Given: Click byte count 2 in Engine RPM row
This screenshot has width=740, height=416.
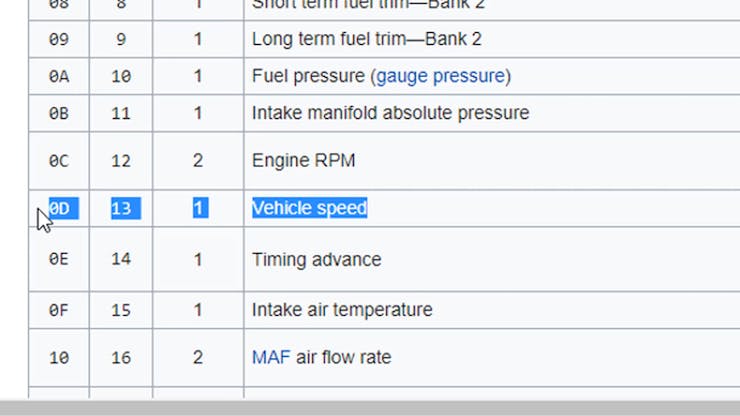Looking at the screenshot, I should [x=198, y=161].
